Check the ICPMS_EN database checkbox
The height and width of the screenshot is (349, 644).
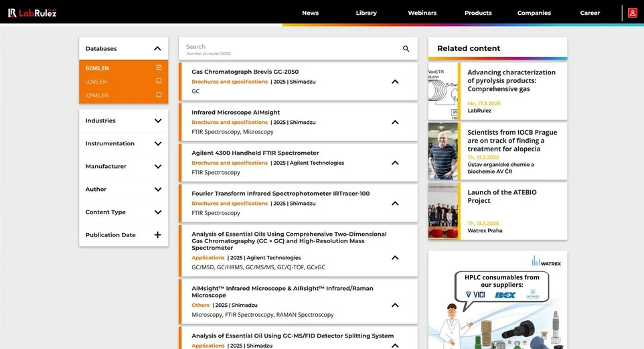click(x=159, y=94)
